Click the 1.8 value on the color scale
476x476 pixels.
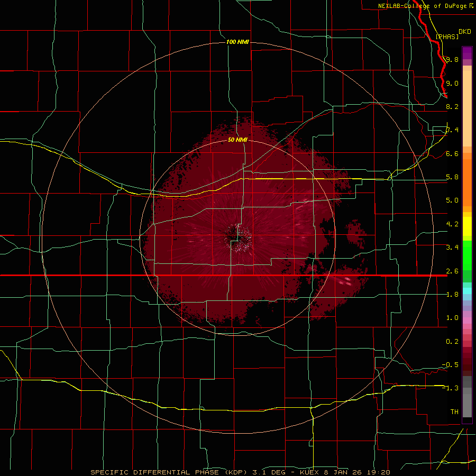tap(452, 294)
